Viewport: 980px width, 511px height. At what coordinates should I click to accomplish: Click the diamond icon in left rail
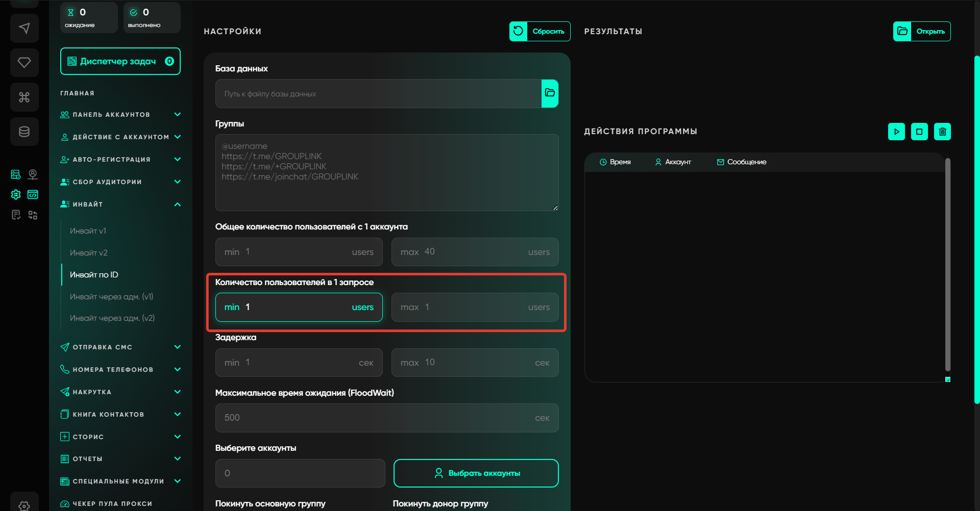point(24,63)
